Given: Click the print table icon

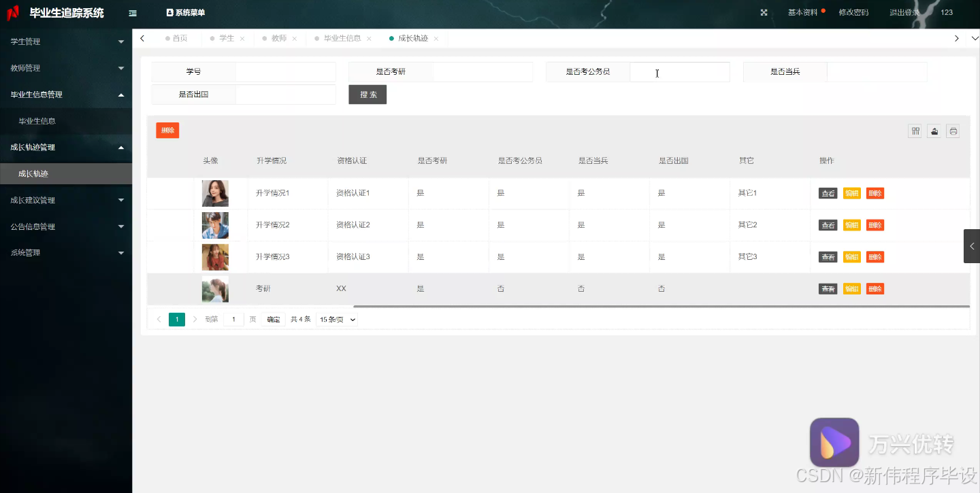Looking at the screenshot, I should [x=953, y=131].
